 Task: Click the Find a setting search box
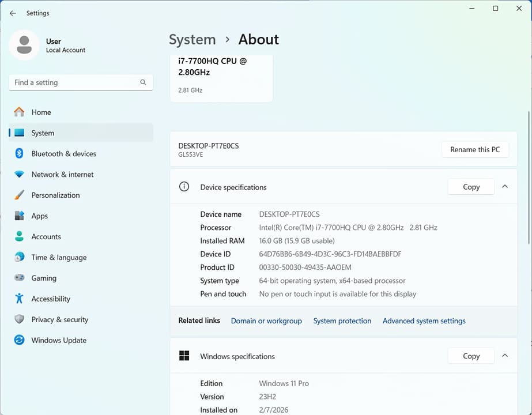[x=75, y=82]
